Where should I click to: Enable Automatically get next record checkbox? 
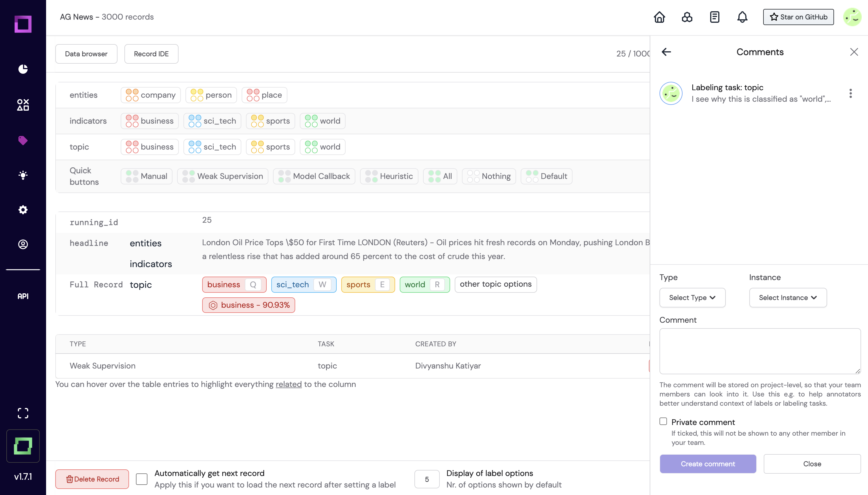(x=142, y=479)
